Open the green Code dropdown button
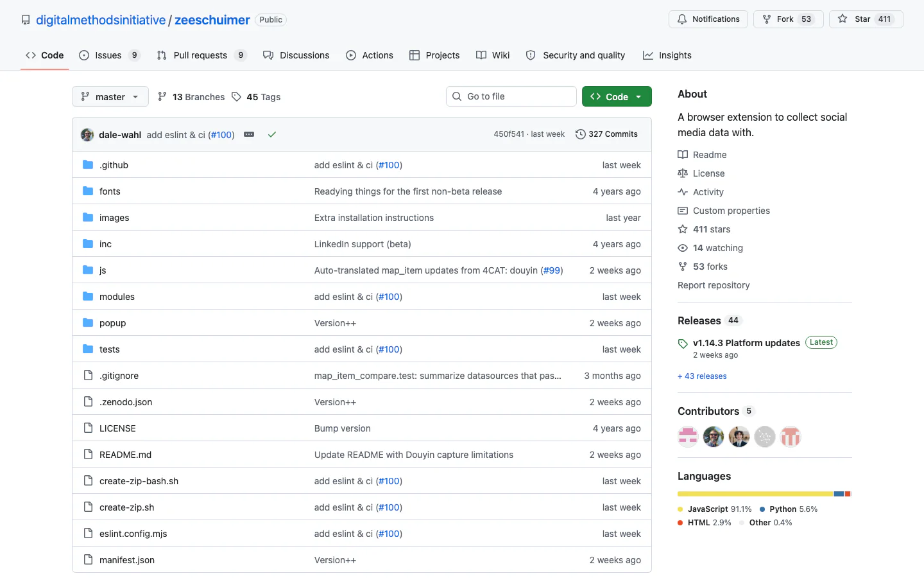 [x=617, y=96]
